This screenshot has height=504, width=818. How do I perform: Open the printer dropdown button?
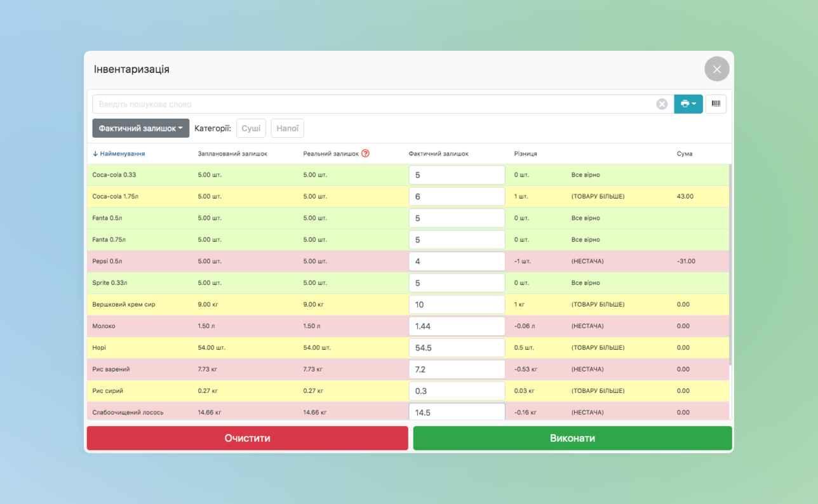(688, 104)
